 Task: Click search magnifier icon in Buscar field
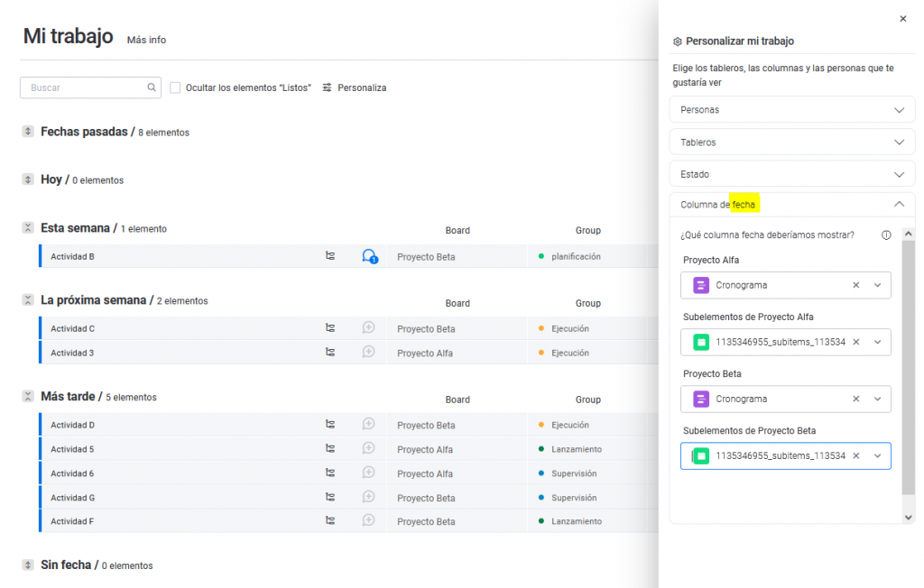pyautogui.click(x=152, y=88)
